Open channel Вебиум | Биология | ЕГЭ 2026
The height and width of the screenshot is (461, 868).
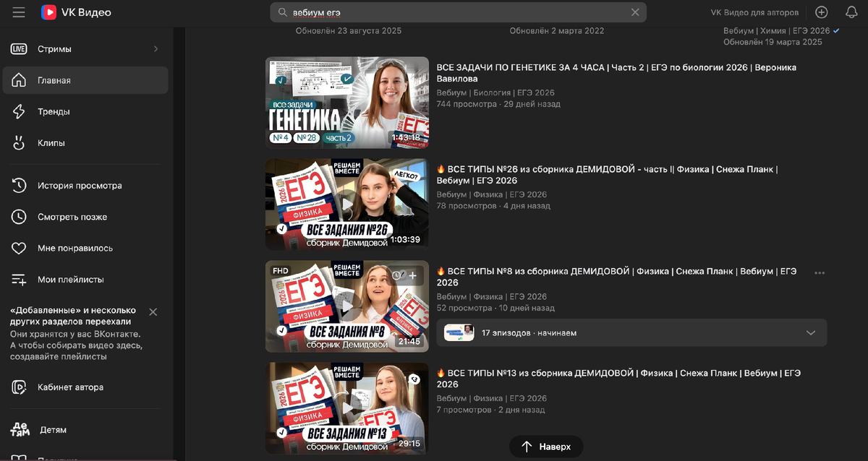coord(495,92)
